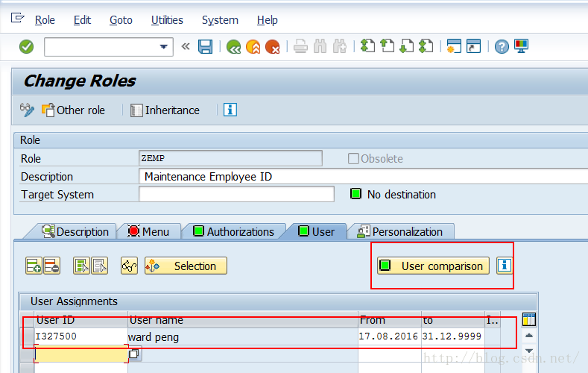
Task: Select User ID cell I327500
Action: [80, 336]
